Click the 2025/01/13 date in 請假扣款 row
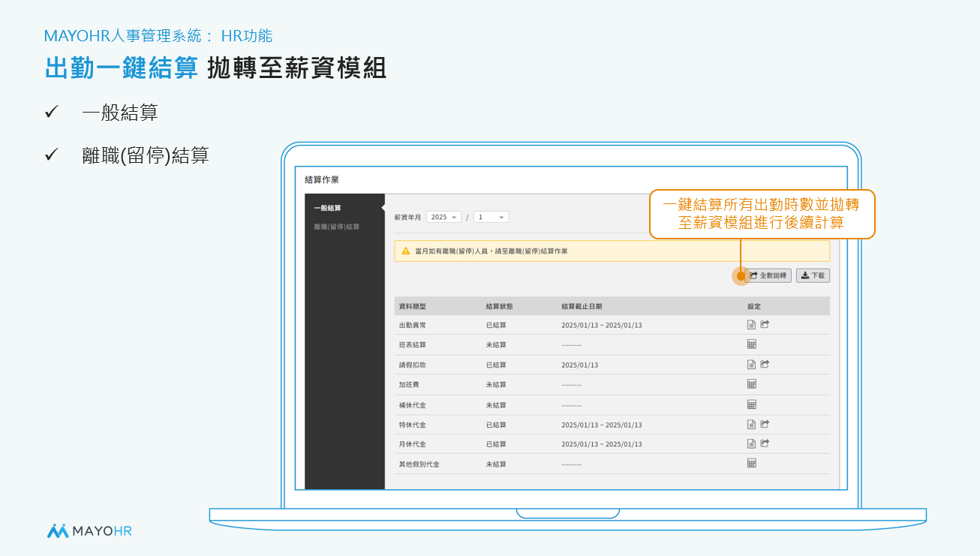This screenshot has height=556, width=980. pos(580,365)
